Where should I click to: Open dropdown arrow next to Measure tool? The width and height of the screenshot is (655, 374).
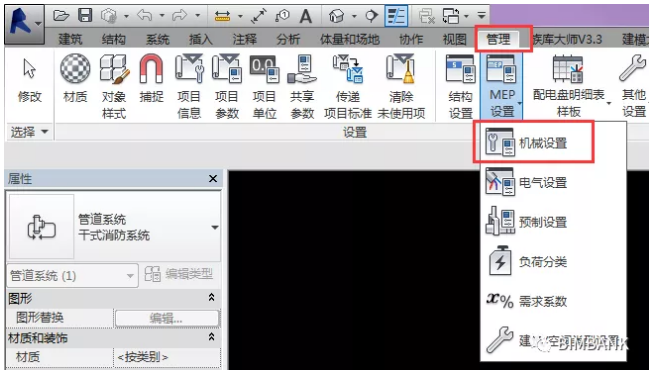(x=240, y=16)
